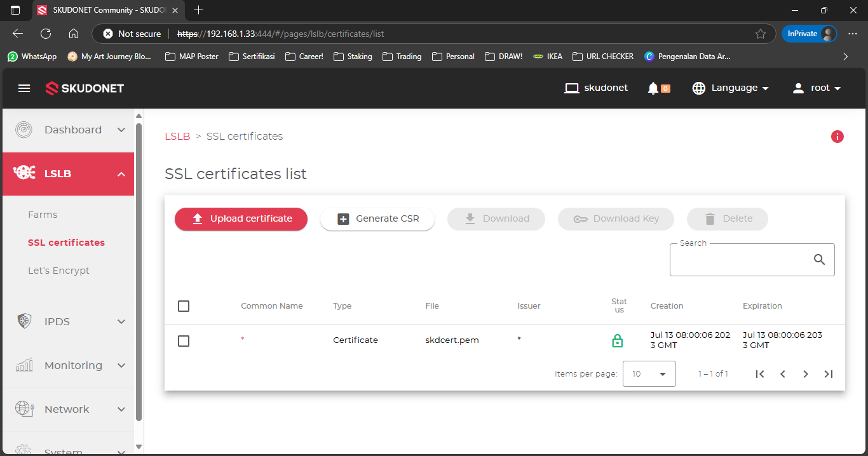The height and width of the screenshot is (456, 868).
Task: Click the hamburger menu icon
Action: [24, 88]
